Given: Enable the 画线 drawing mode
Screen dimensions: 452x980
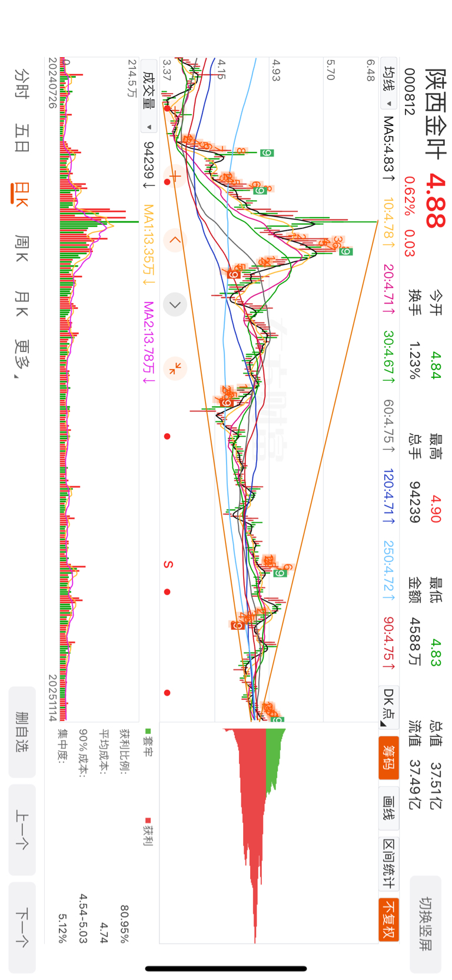Looking at the screenshot, I should pyautogui.click(x=388, y=808).
